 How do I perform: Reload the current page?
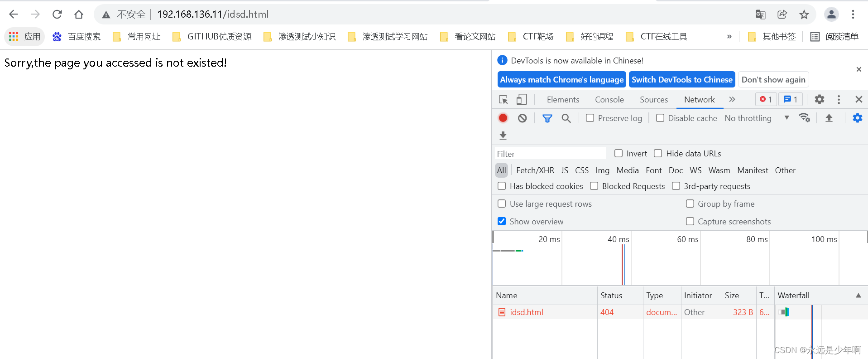(x=57, y=15)
